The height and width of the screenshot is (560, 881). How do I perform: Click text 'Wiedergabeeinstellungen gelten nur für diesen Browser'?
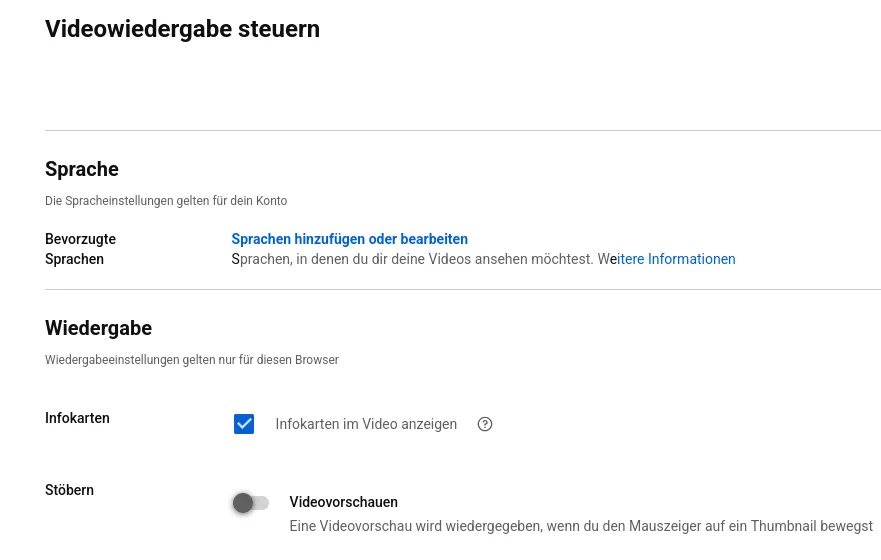[x=192, y=359]
